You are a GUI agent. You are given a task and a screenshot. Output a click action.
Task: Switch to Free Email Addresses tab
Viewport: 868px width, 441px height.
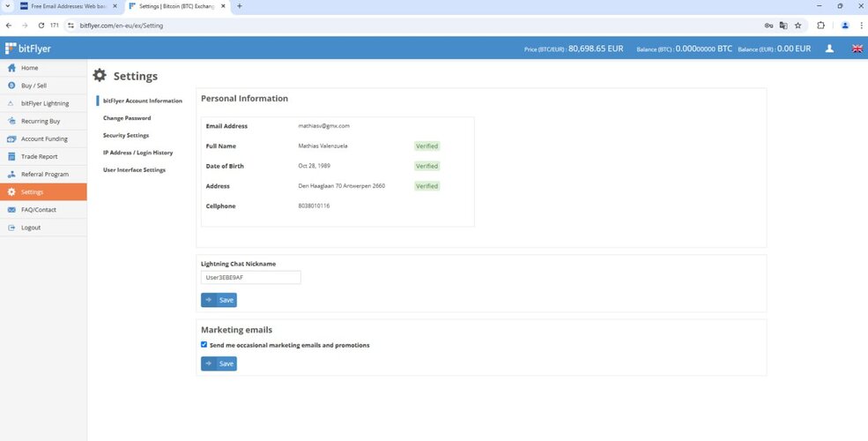coord(69,6)
